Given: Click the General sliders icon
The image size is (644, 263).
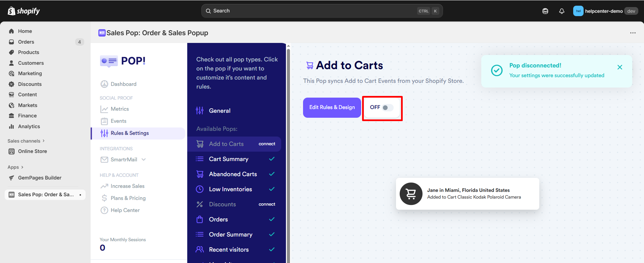Looking at the screenshot, I should [200, 111].
